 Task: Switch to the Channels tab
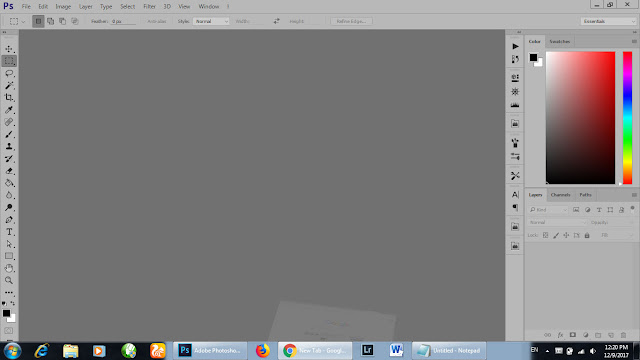click(x=560, y=195)
